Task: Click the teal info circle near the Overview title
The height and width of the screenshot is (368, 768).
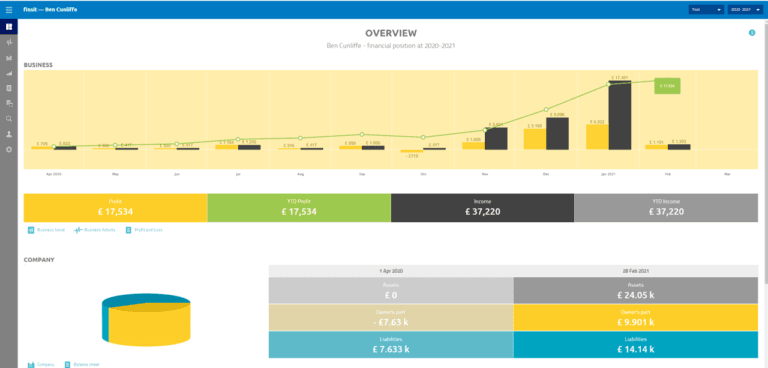Action: (752, 33)
